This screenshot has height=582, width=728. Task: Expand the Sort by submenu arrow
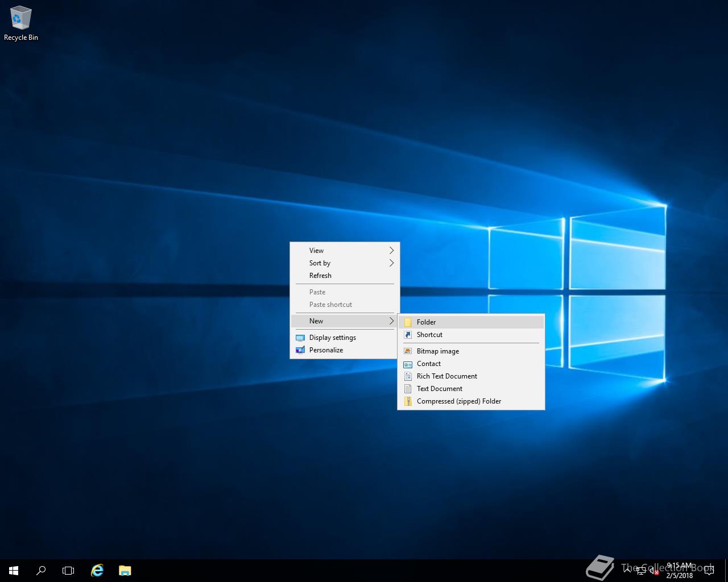[x=391, y=263]
